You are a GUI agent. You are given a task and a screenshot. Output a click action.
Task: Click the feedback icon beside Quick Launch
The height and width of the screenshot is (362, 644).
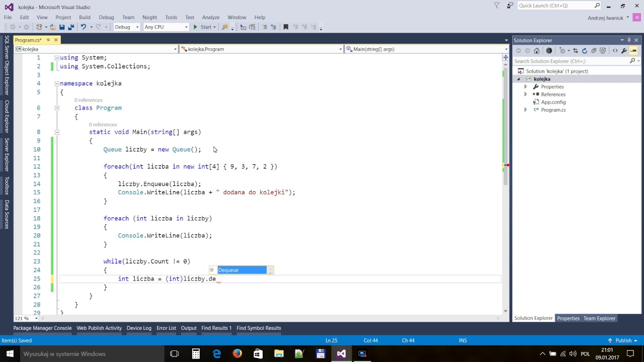coord(510,6)
